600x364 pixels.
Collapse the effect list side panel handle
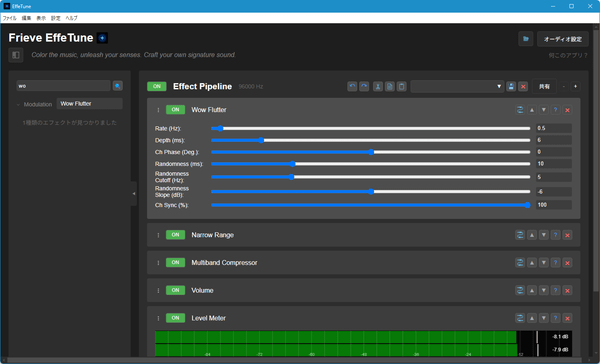134,194
